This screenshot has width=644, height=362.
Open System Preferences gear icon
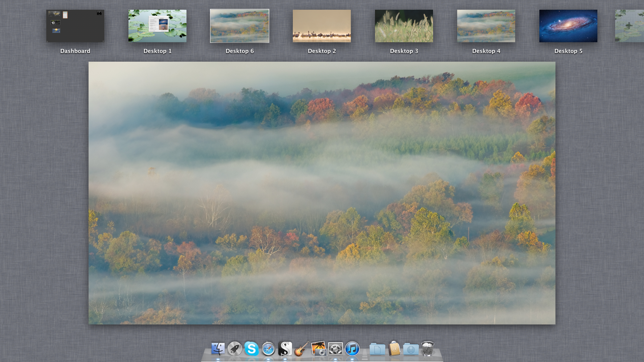(x=335, y=349)
